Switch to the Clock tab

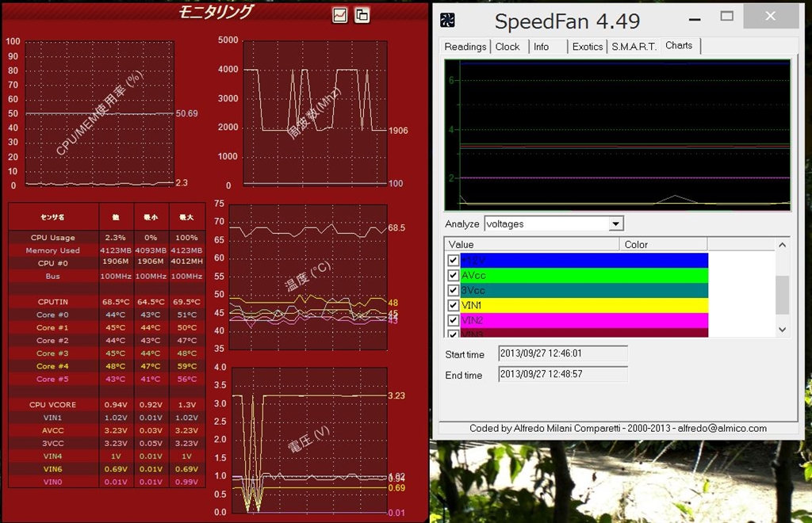click(x=507, y=47)
